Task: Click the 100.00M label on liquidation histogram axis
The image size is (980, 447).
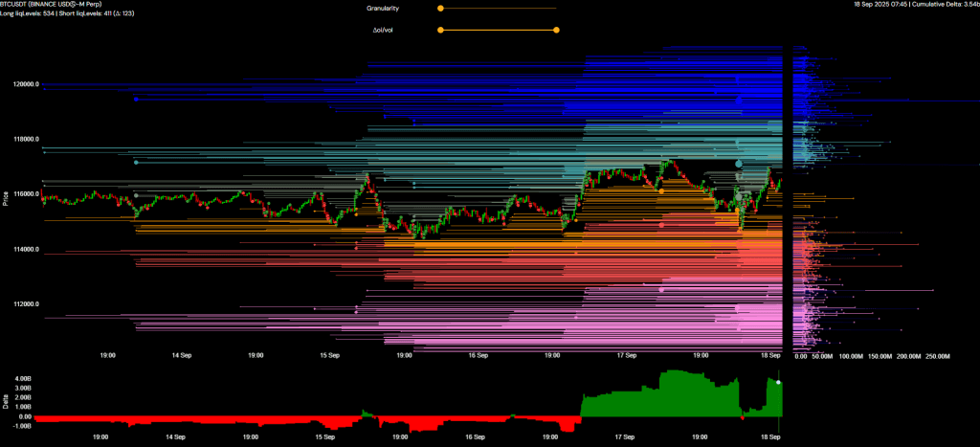Action: (850, 355)
